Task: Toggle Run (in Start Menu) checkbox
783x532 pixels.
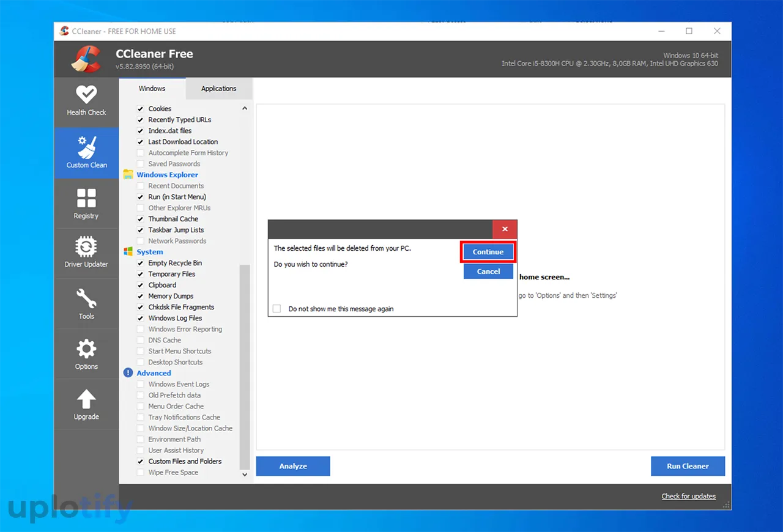Action: [141, 197]
